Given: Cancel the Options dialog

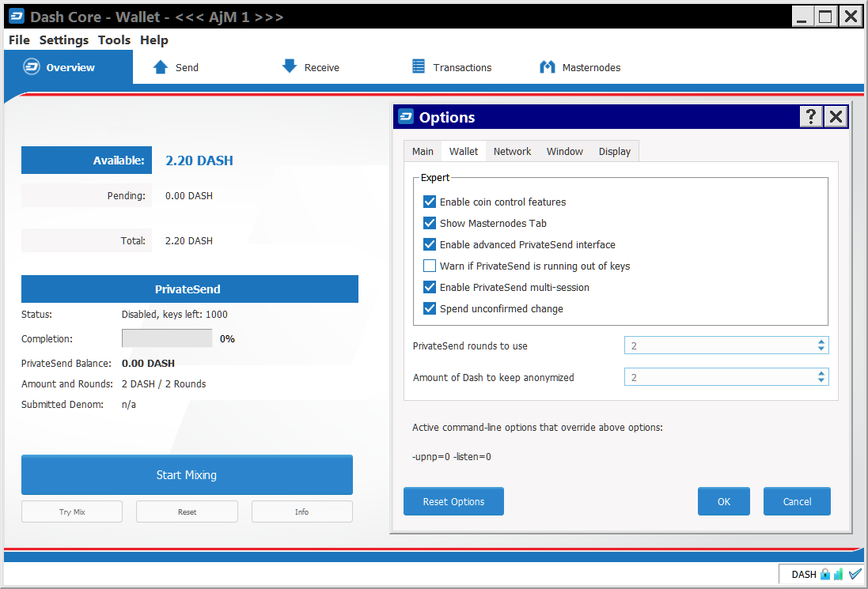Looking at the screenshot, I should [797, 501].
